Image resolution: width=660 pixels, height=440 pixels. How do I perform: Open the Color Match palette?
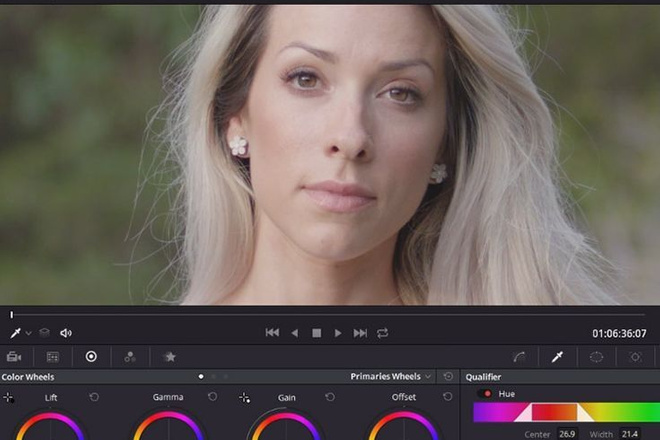(53, 357)
